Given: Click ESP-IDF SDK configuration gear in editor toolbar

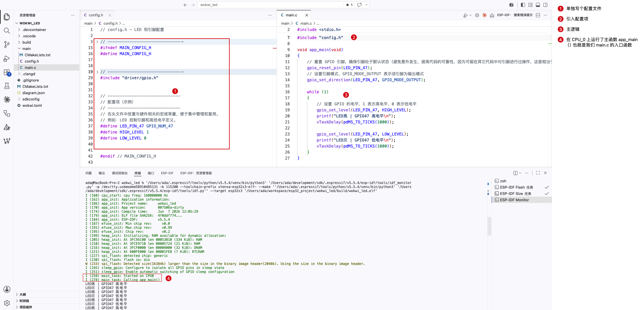Looking at the screenshot, I should 477,15.
